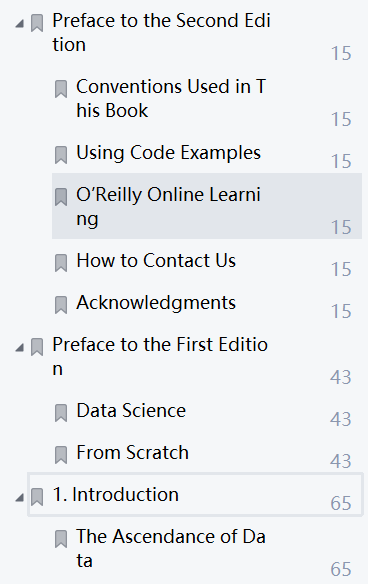
Task: Click bookmark icon next to How to Contact Us
Action: click(x=61, y=263)
